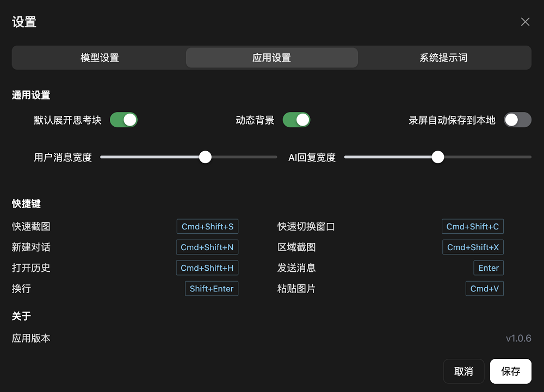
Task: Select the 应用设置 tab
Action: (x=271, y=57)
